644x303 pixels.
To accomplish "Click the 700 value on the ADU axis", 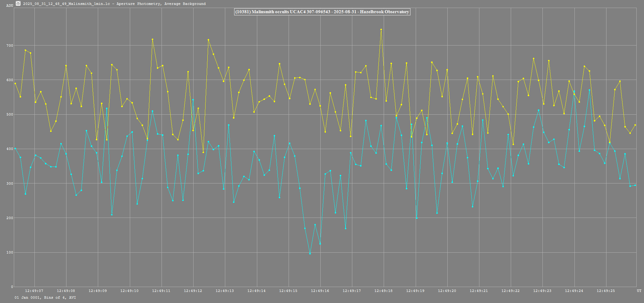I will (10, 45).
